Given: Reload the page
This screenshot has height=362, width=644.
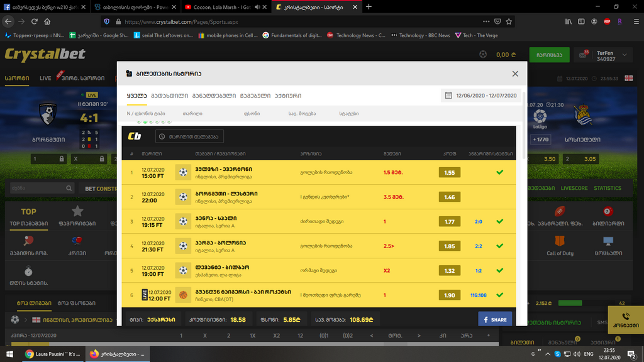Looking at the screenshot, I should 35,21.
